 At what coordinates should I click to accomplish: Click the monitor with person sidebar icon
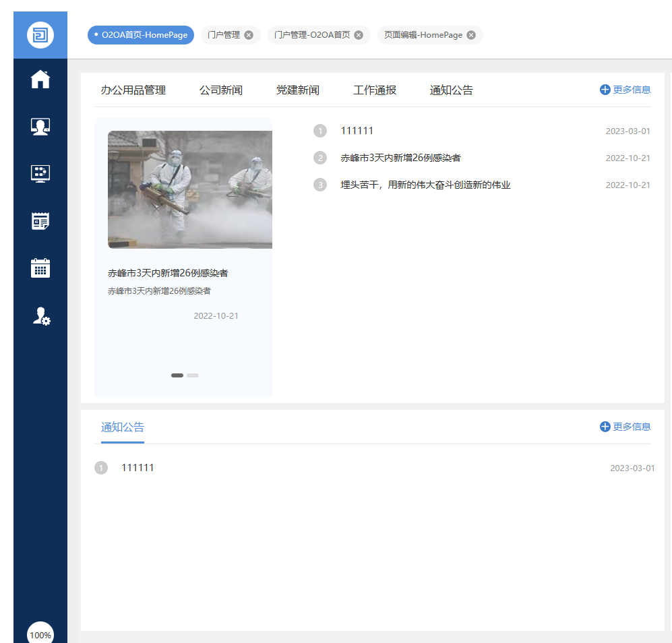pos(40,127)
